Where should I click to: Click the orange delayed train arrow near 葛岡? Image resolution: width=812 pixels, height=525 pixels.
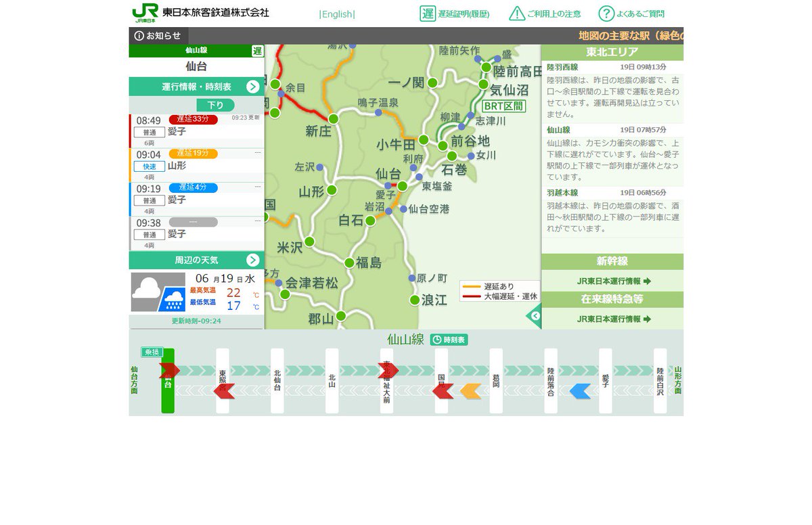tap(471, 391)
